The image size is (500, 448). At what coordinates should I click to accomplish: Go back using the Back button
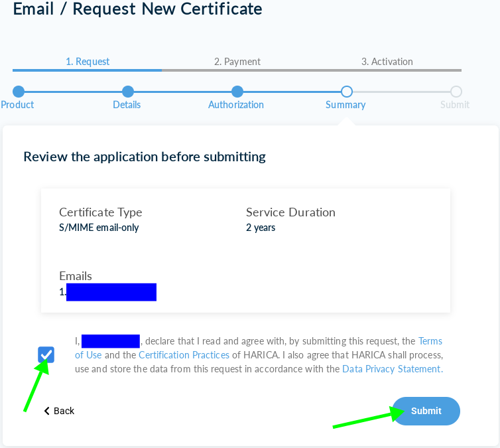pos(59,411)
